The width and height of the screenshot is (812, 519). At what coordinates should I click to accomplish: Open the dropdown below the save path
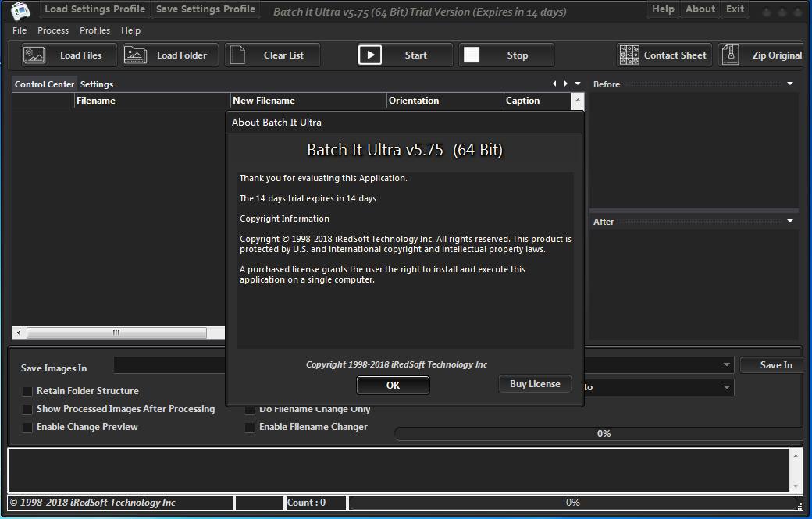[727, 387]
